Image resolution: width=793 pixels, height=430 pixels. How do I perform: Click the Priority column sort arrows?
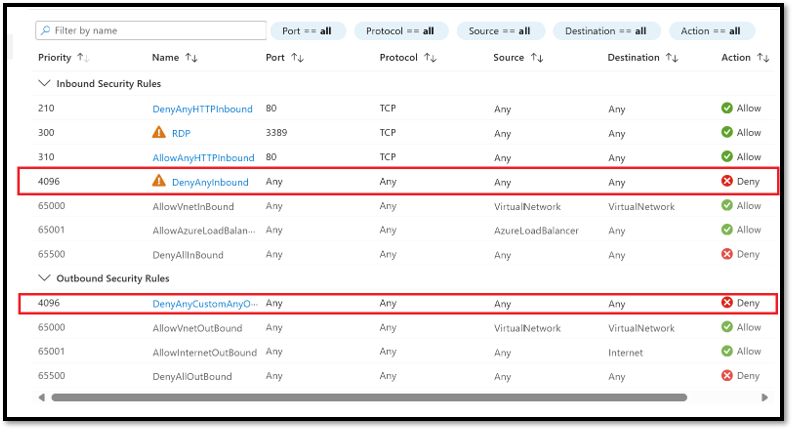coord(83,58)
